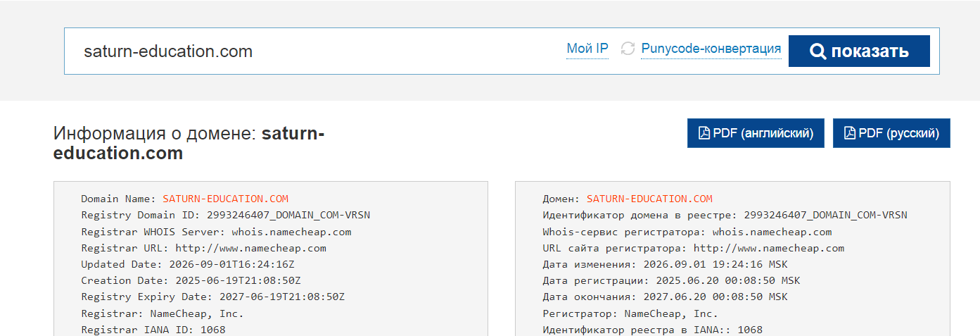
Task: Click the refresh arrows icon beside Punycode
Action: (628, 49)
